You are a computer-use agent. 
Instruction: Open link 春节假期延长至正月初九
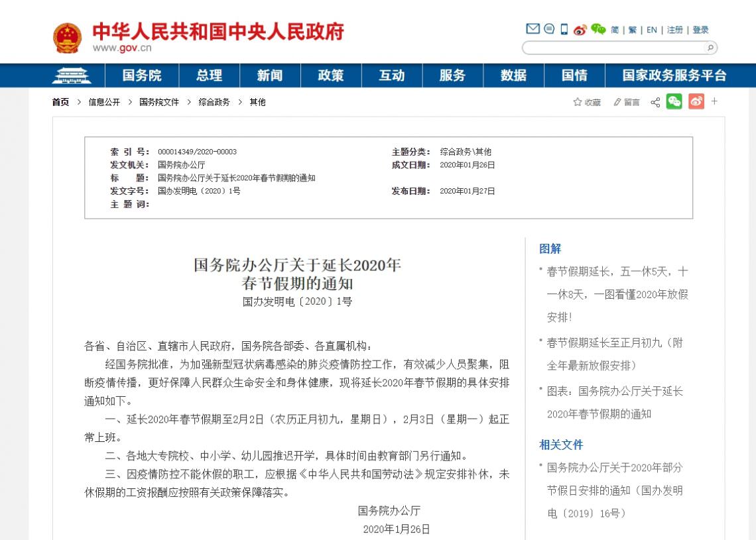615,354
